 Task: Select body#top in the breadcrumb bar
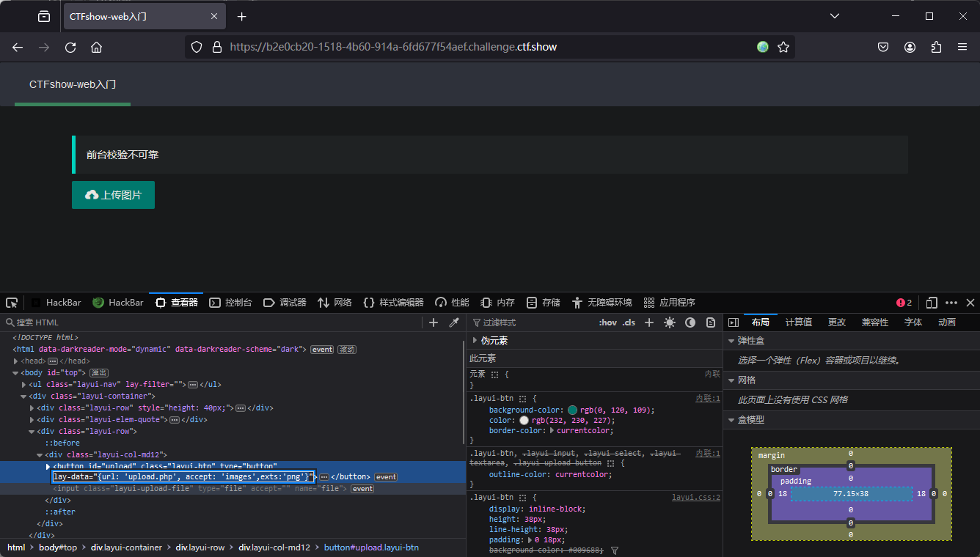(x=58, y=547)
